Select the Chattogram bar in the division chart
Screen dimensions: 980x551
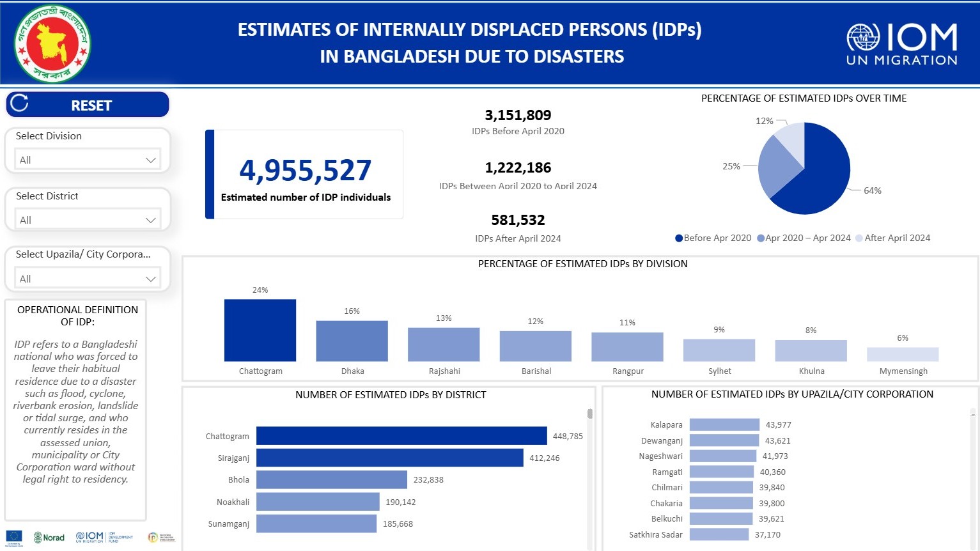260,330
